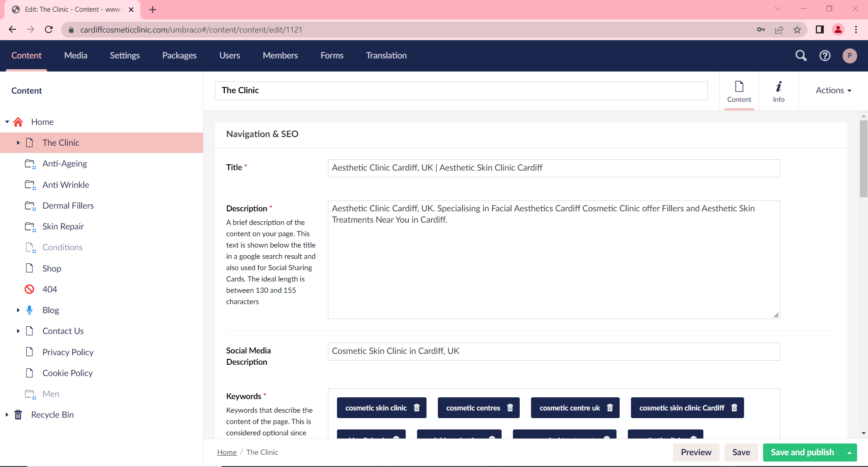
Task: Open the Actions dropdown menu
Action: click(833, 91)
